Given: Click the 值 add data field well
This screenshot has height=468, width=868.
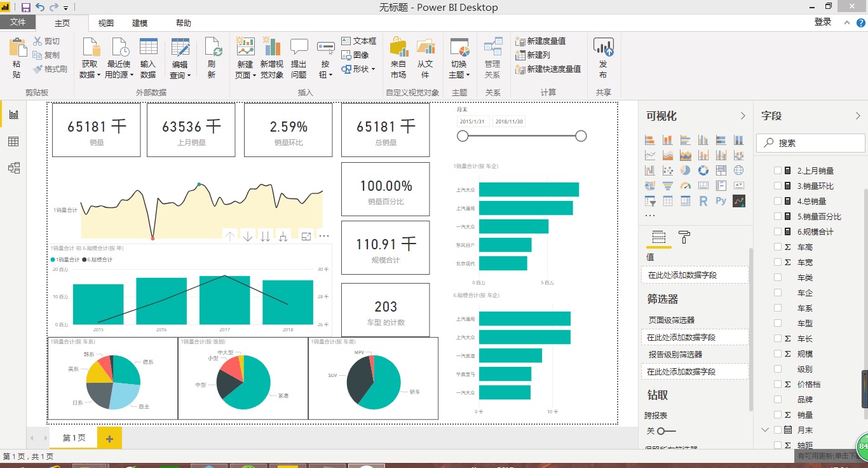Looking at the screenshot, I should 695,275.
